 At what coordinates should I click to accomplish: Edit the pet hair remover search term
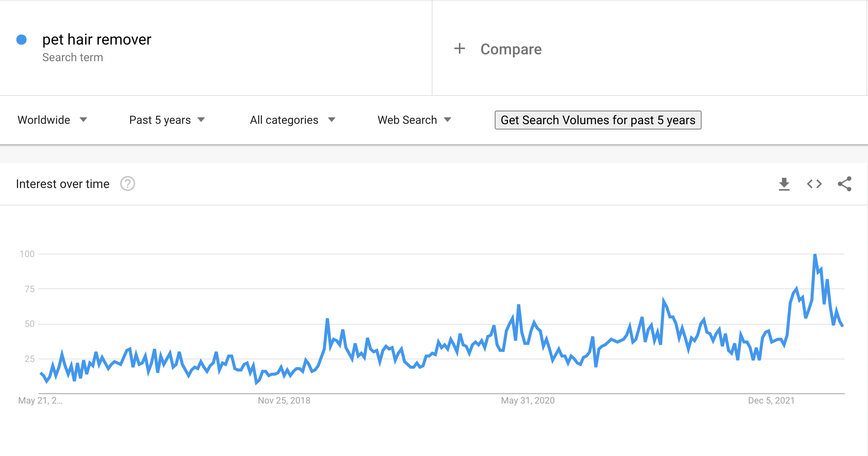97,39
